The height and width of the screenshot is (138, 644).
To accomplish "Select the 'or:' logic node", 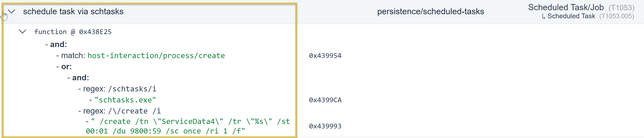I will click(66, 66).
